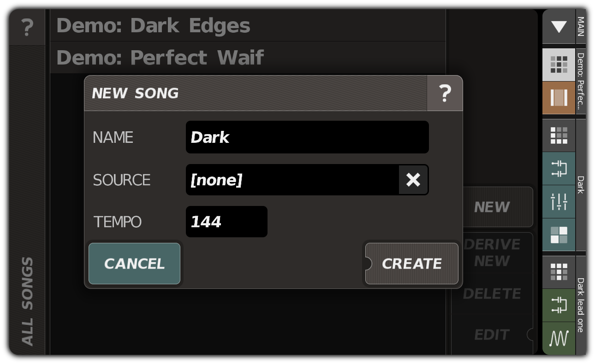Clear the SOURCE selection with the X button
This screenshot has width=595, height=364.
tap(413, 180)
